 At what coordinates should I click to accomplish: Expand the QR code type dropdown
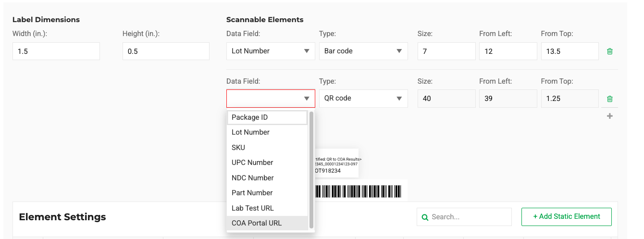pos(363,99)
